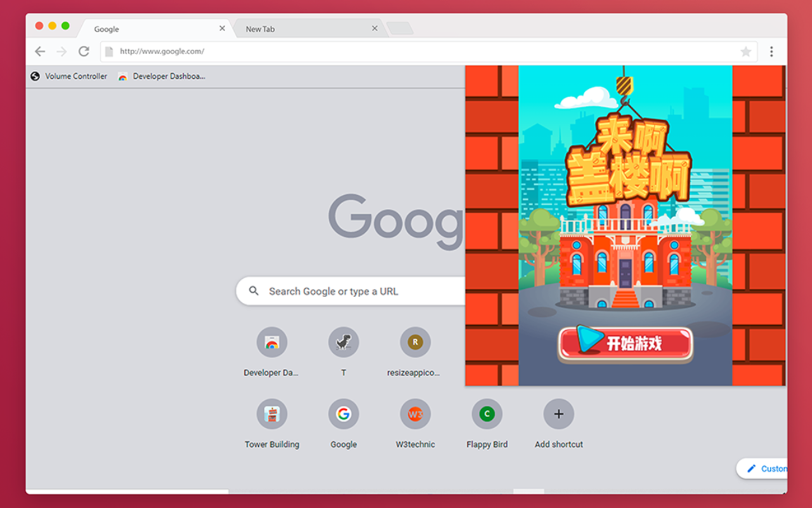
Task: Click the "Flappy Bird" shortcut label
Action: click(487, 444)
